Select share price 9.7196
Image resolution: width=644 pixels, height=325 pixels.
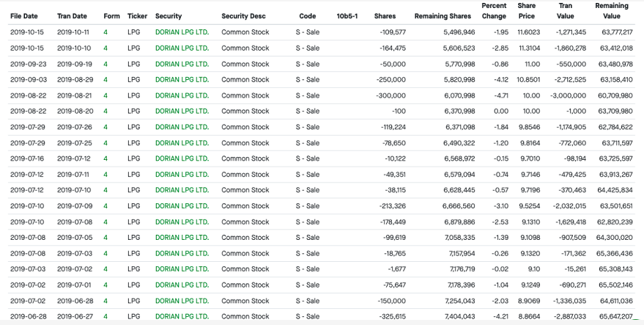tap(530, 190)
